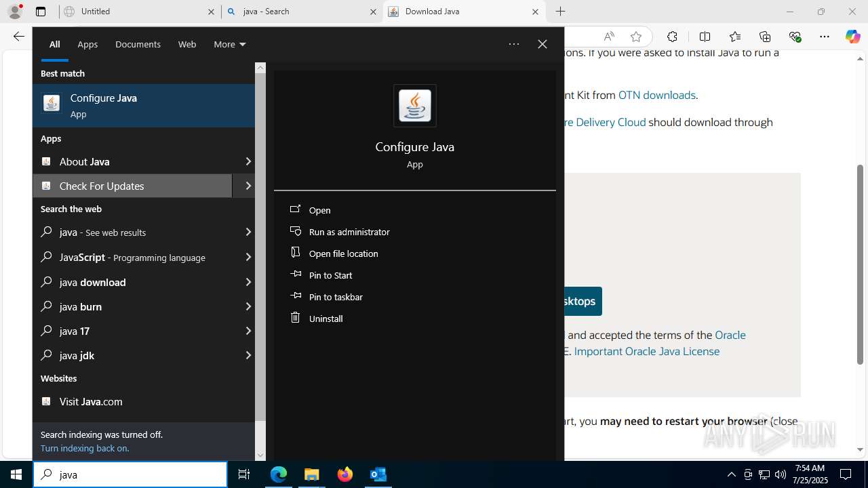Screen dimensions: 868x488
Task: Open File Explorer from the taskbar
Action: [x=311, y=474]
